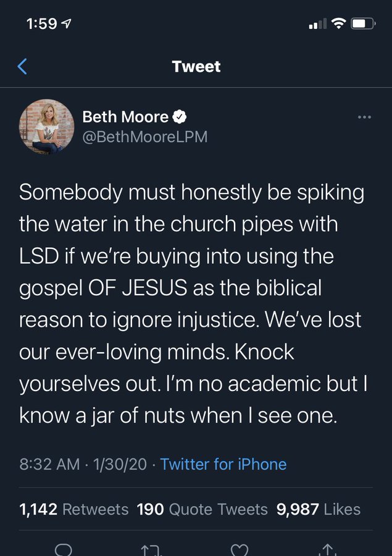Tap the battery icon in status bar

[363, 24]
